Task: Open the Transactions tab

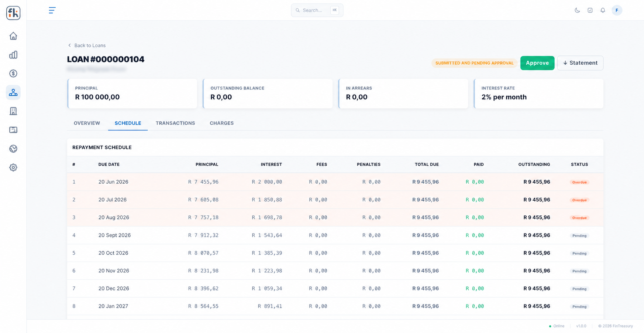Action: point(175,123)
